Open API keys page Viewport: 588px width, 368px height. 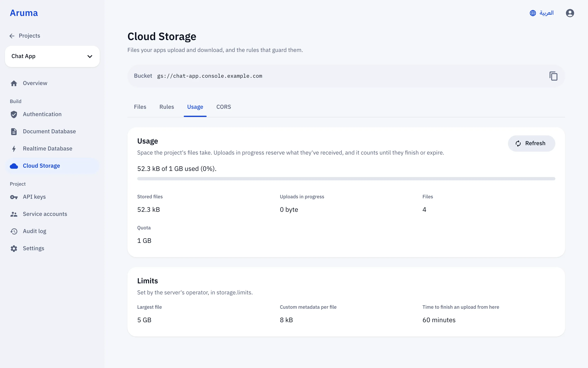52,197
